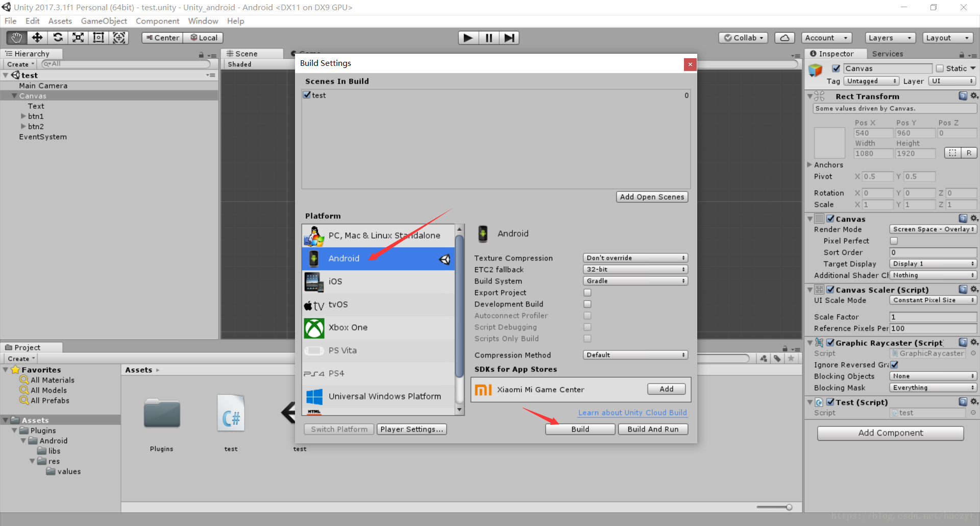Open Build System Gradle dropdown
This screenshot has height=526, width=980.
coord(635,281)
